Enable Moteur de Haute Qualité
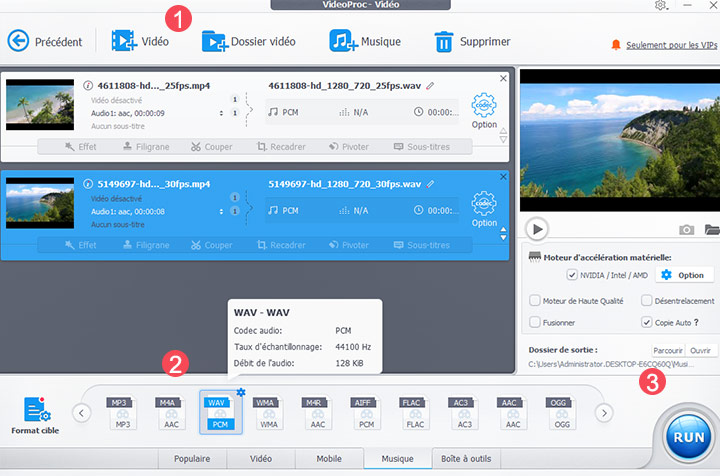 point(534,301)
